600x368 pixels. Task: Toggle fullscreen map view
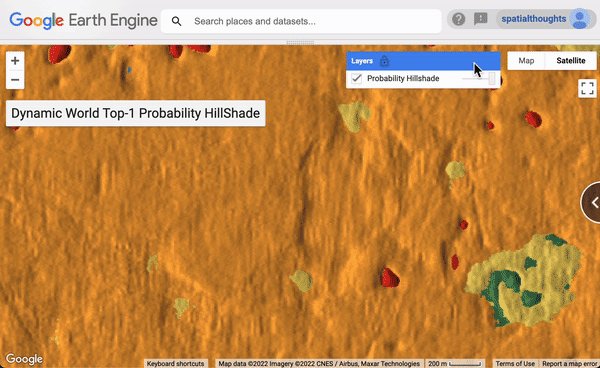pyautogui.click(x=587, y=88)
